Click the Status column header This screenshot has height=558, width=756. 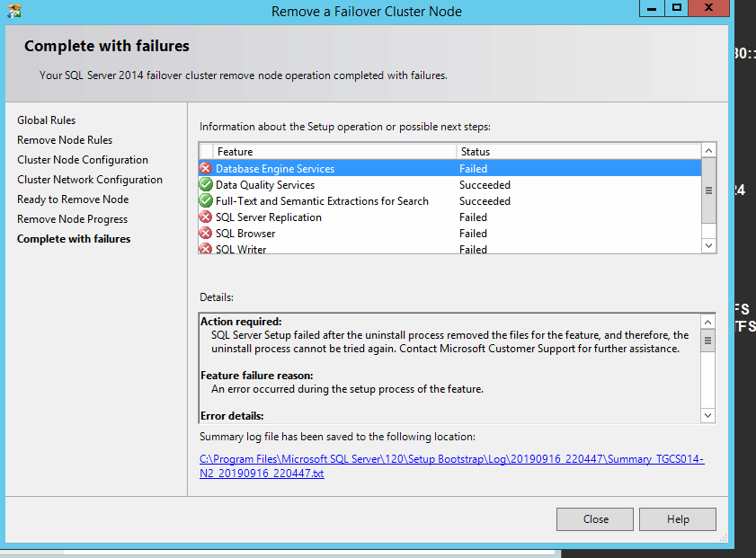pyautogui.click(x=476, y=151)
